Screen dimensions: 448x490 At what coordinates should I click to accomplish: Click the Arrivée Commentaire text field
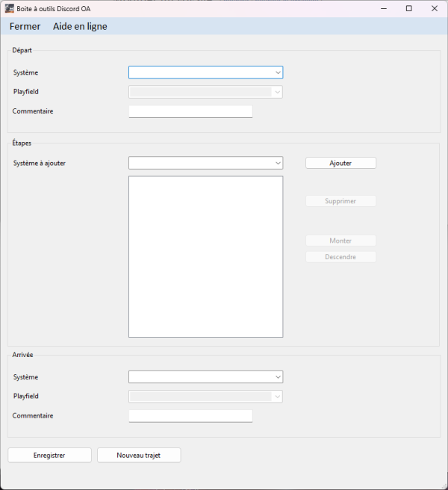(190, 416)
